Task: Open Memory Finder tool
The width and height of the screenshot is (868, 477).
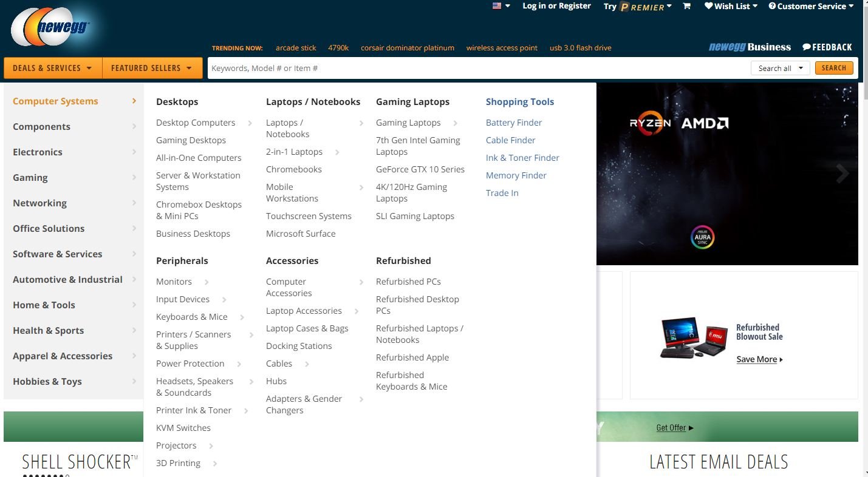Action: (516, 175)
